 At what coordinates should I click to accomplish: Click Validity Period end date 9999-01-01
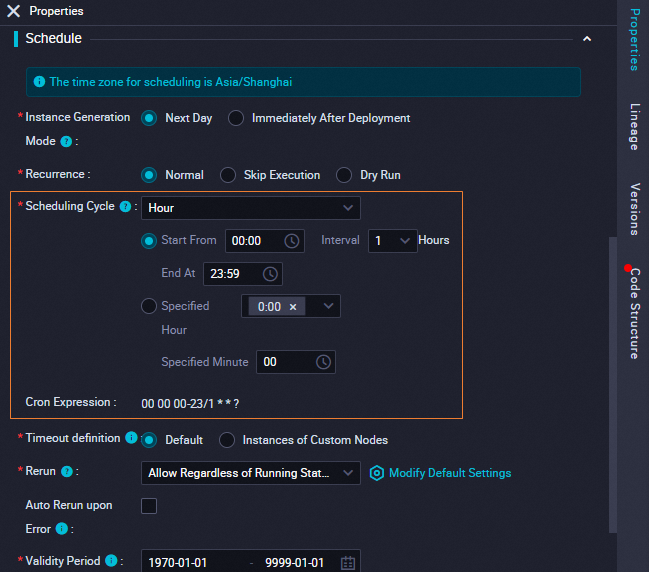coord(294,563)
